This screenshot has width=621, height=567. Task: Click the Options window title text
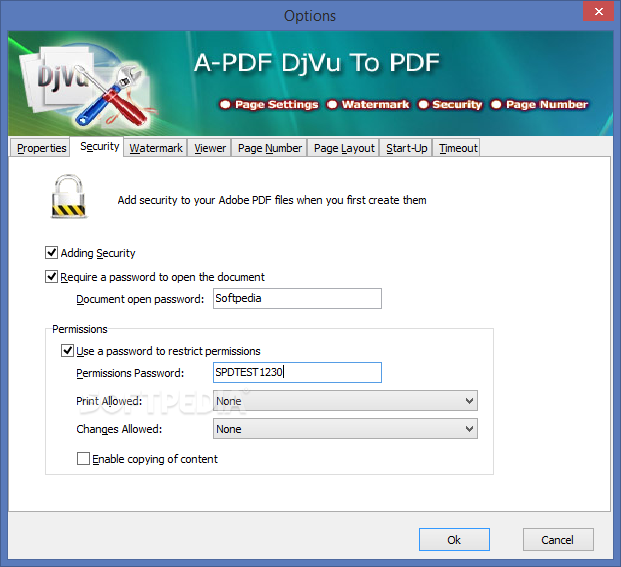coord(310,16)
